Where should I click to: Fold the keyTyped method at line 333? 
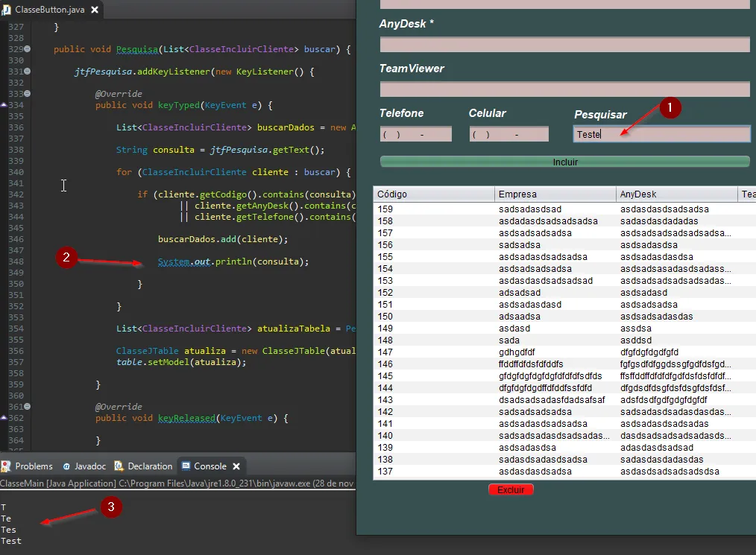pyautogui.click(x=28, y=94)
